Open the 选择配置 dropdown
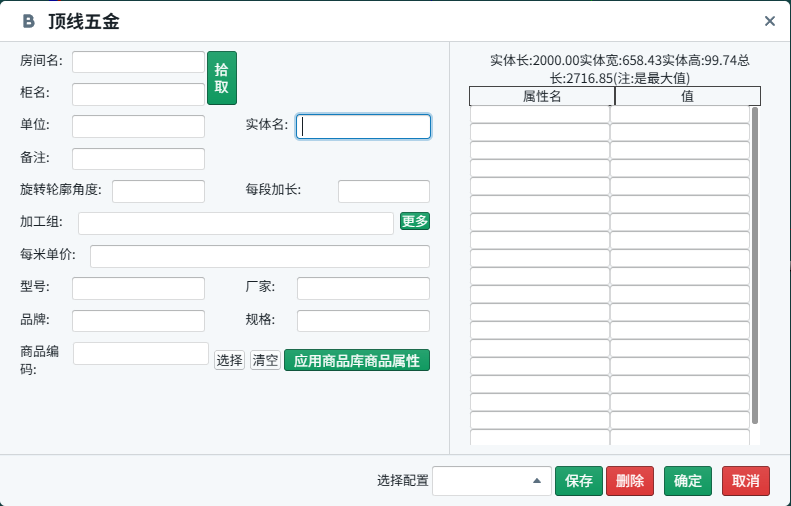This screenshot has height=506, width=791. 491,481
